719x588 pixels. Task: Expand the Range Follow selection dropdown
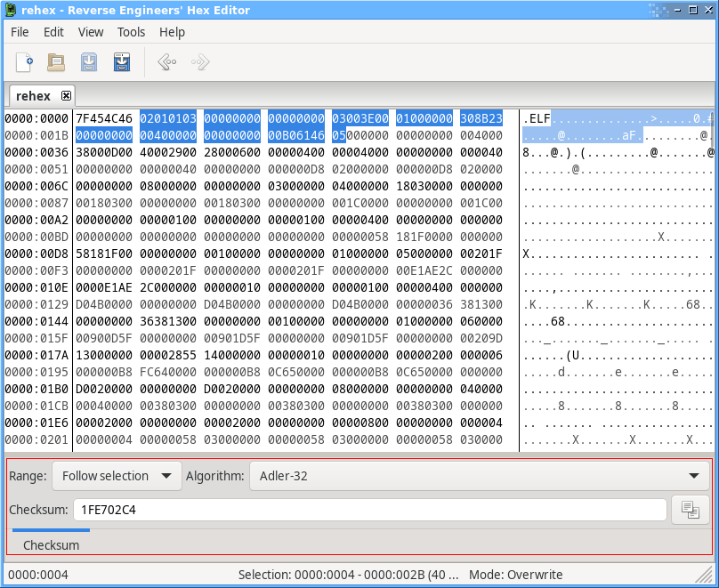(x=117, y=476)
